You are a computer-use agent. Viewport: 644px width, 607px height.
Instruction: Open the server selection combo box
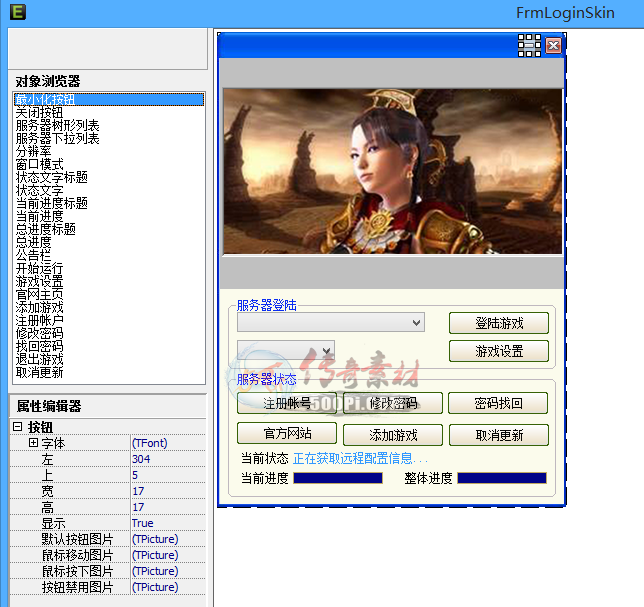331,322
